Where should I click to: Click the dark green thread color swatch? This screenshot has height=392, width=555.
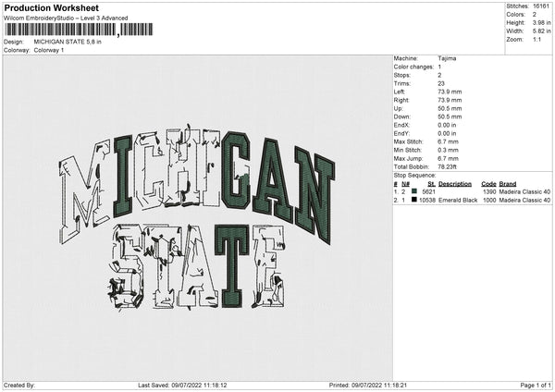(x=414, y=191)
